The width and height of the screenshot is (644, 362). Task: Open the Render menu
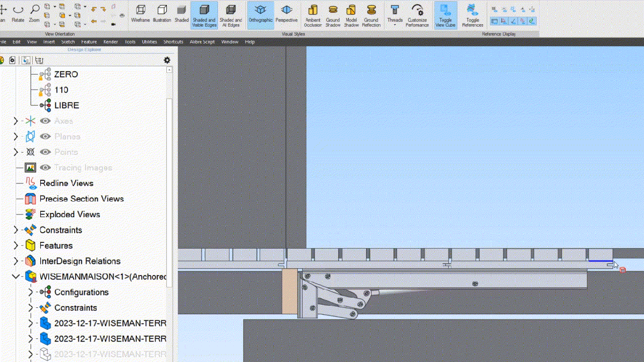pos(111,42)
